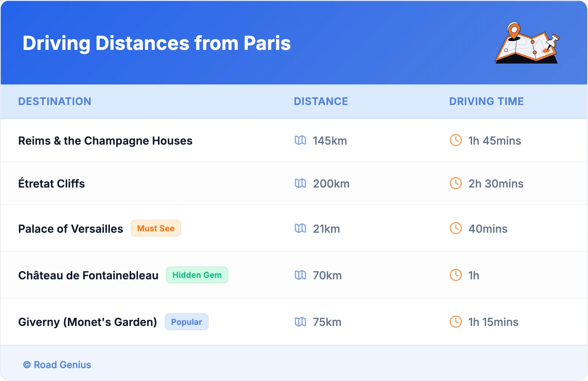Click the clock icon beside 40mins
The height and width of the screenshot is (381, 588).
click(456, 228)
